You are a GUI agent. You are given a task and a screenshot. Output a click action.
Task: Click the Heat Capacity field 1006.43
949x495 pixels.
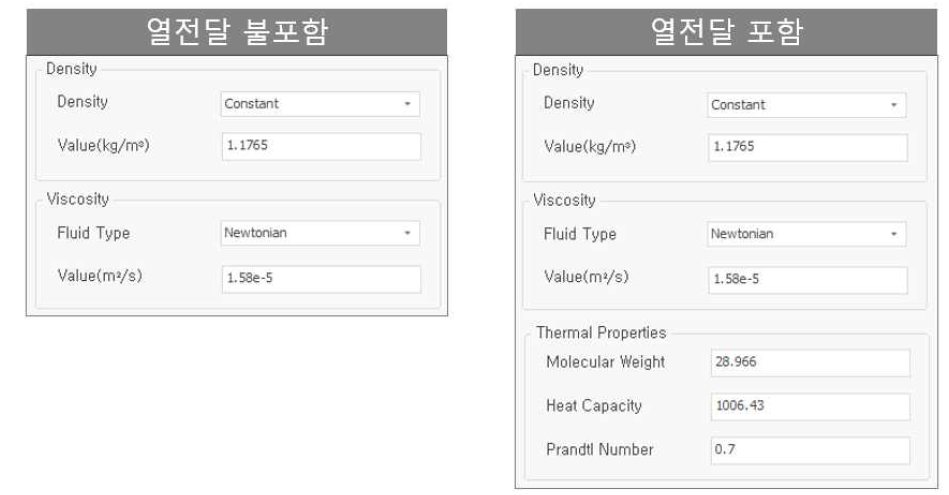pos(810,407)
